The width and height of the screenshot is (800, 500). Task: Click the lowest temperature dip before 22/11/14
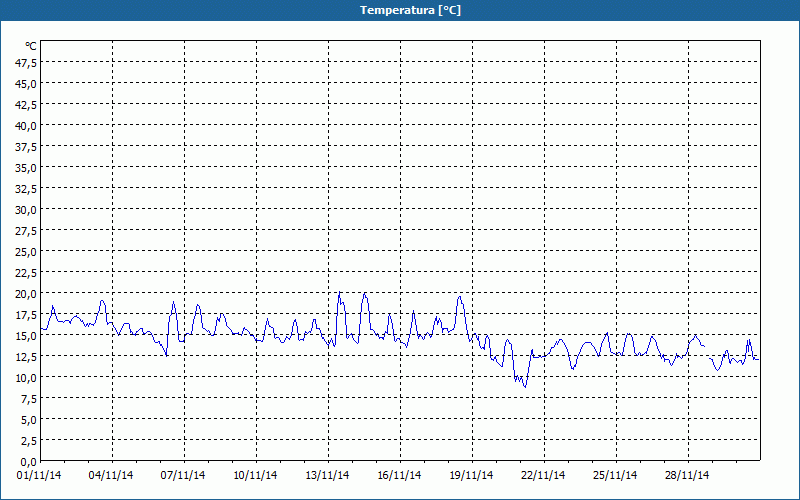tap(525, 387)
